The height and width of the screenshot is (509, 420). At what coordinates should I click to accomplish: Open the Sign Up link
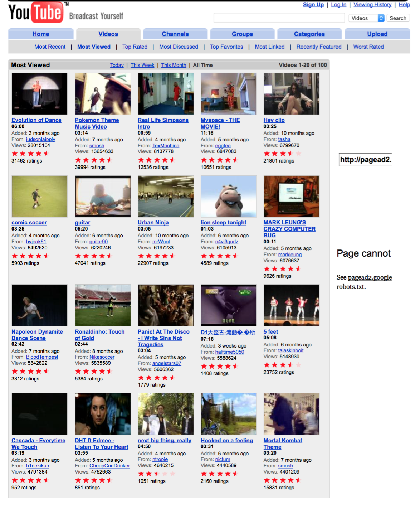[313, 5]
